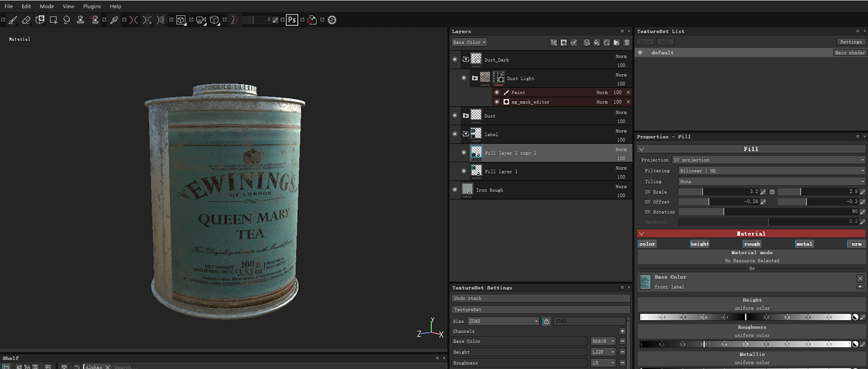Select the Smudge tool
The width and height of the screenshot is (868, 369).
tap(66, 20)
